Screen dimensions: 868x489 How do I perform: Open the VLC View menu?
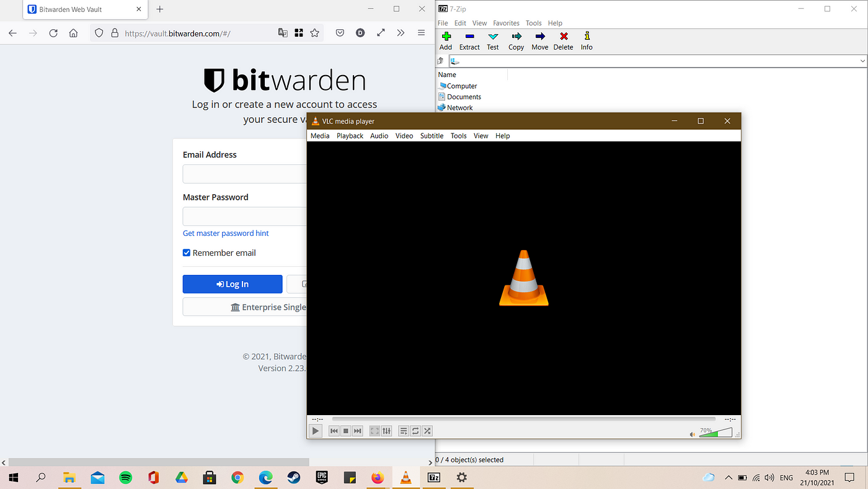[481, 136]
